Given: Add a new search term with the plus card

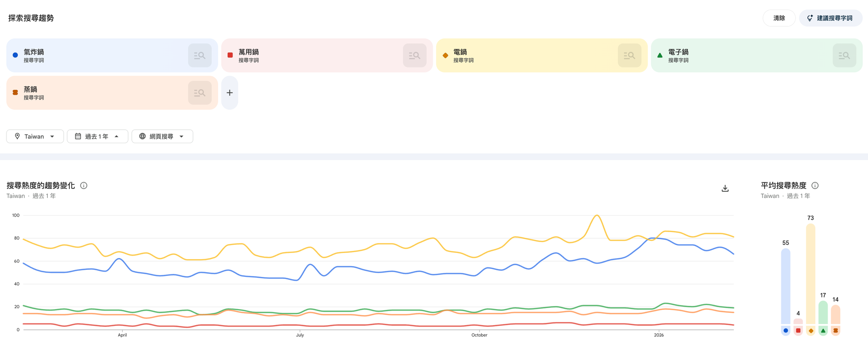Looking at the screenshot, I should pos(230,92).
